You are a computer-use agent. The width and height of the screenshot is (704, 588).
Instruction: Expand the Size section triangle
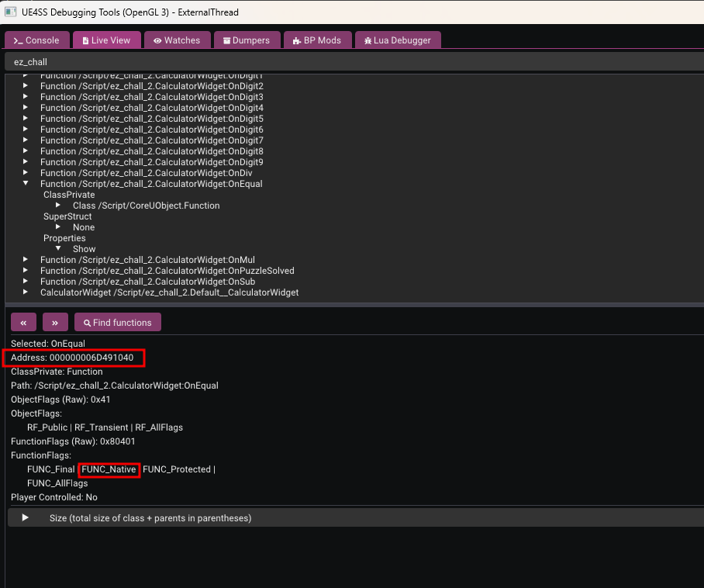26,517
